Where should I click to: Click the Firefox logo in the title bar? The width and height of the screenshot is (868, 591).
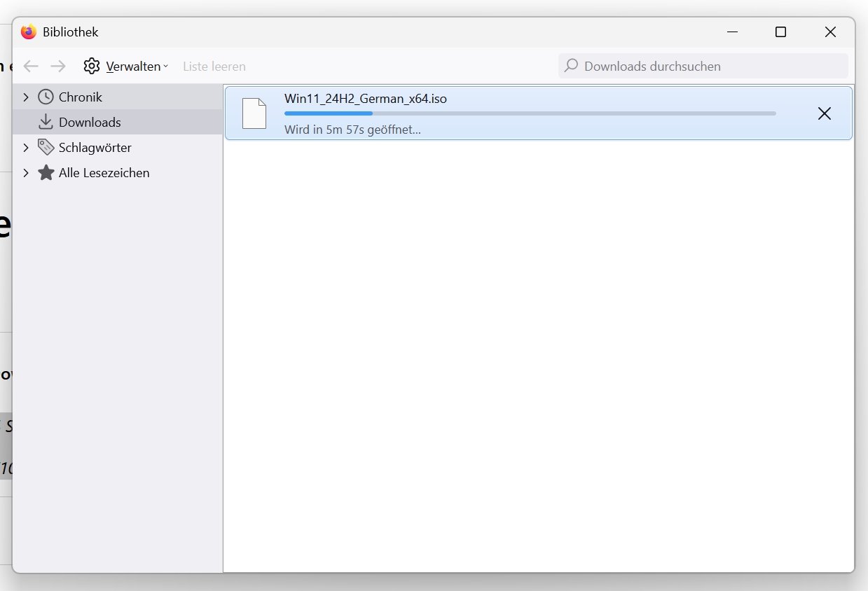(28, 32)
